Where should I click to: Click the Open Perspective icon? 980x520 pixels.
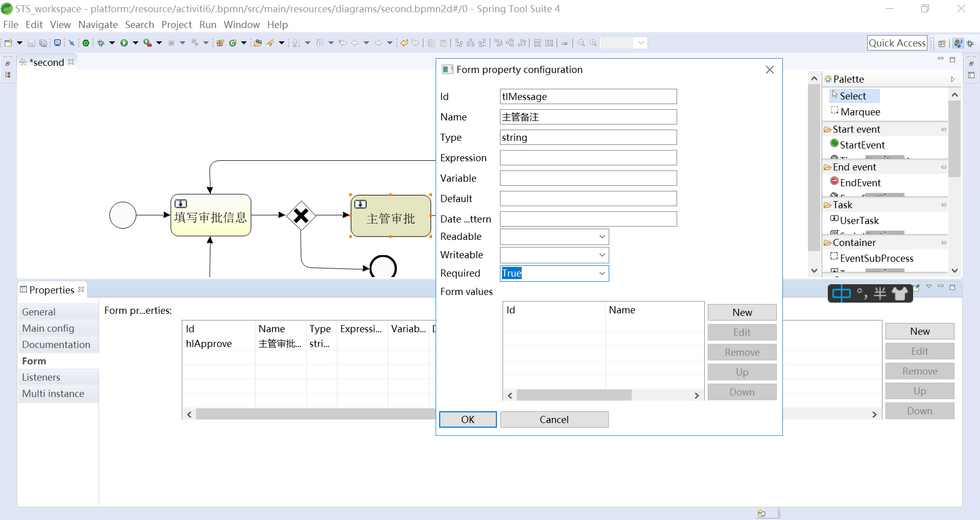(942, 43)
